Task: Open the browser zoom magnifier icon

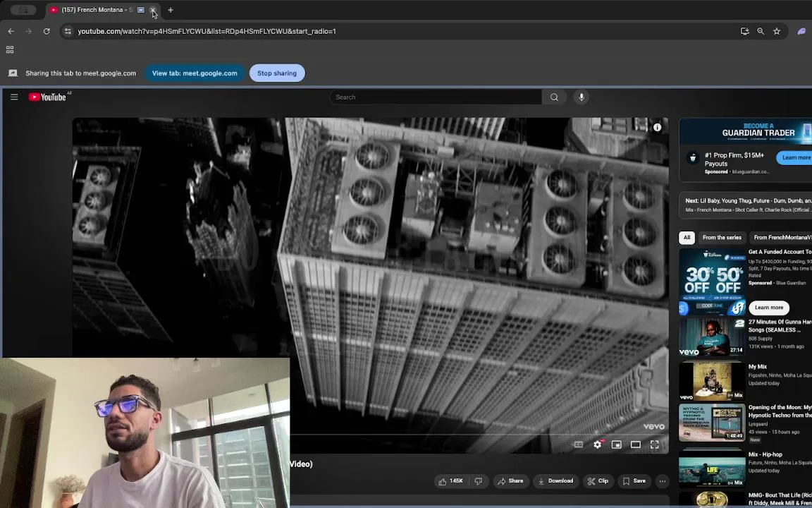Action: pos(761,31)
